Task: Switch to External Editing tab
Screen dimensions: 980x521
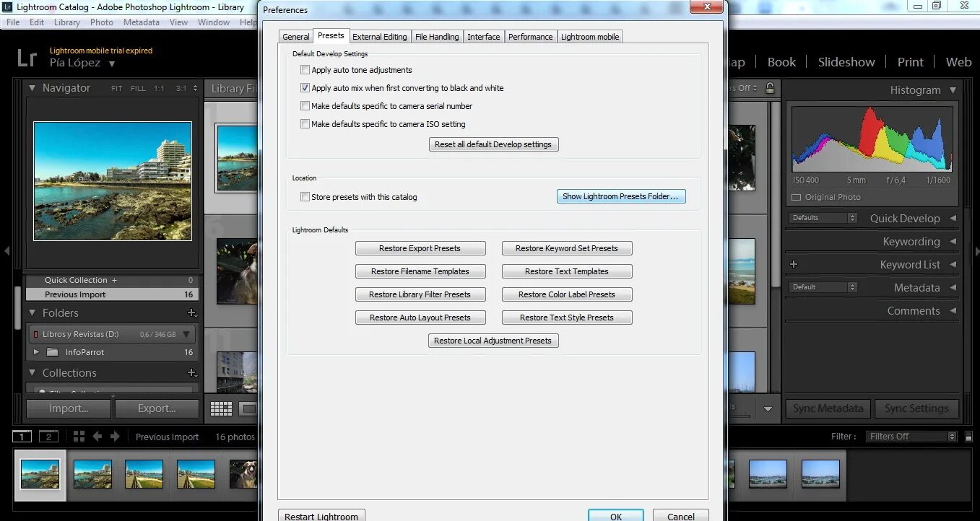Action: [x=380, y=37]
